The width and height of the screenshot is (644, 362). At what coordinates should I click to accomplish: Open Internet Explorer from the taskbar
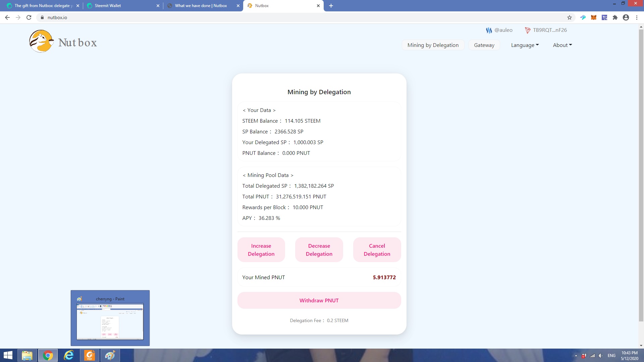69,355
